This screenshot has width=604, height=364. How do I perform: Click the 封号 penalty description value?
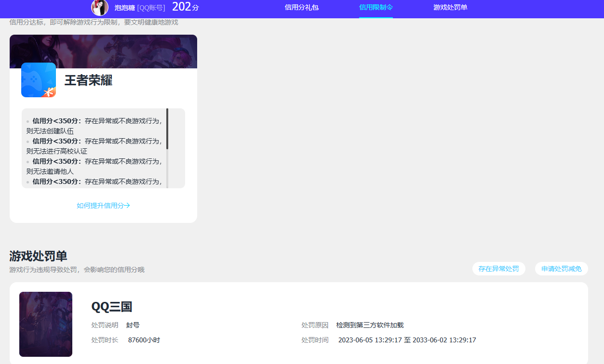pyautogui.click(x=133, y=325)
